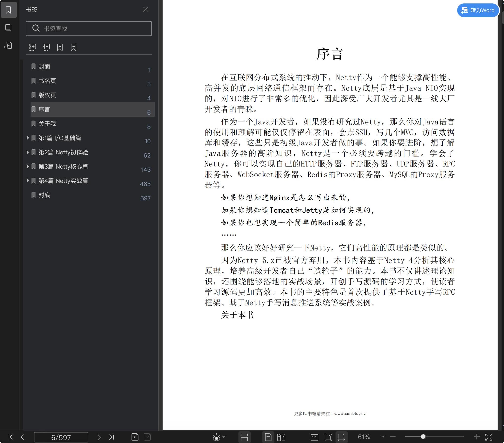Image resolution: width=504 pixels, height=443 pixels.
Task: Expand 第3篇 Netty核心篇 bookmark
Action: (x=28, y=167)
